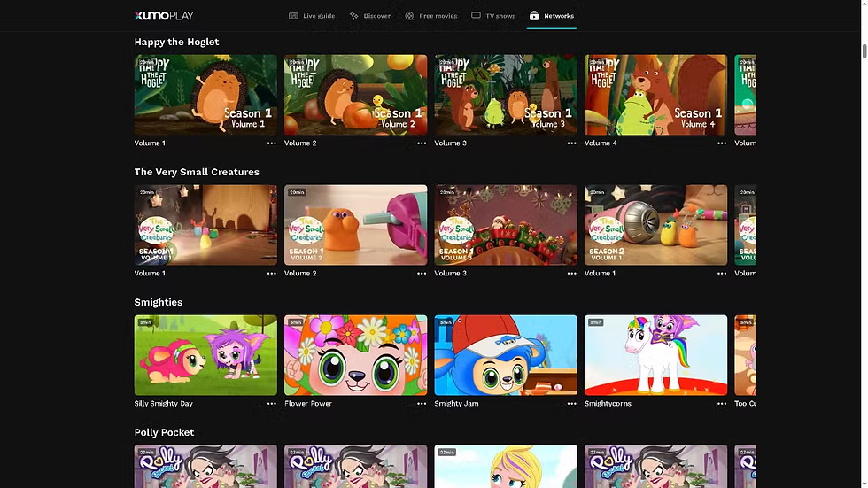Viewport: 868px width, 488px height.
Task: Open more options for Very Small Creatures Season 1 Volume 1
Action: pos(271,274)
